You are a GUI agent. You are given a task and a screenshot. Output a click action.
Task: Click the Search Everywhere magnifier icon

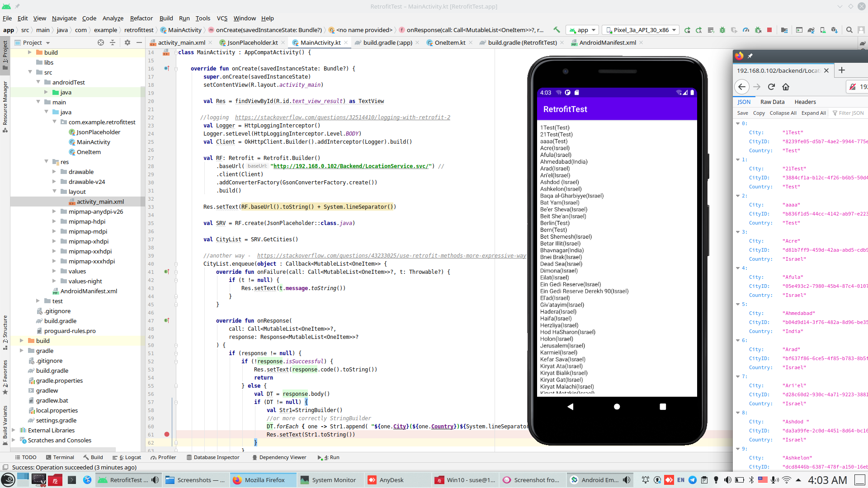pos(849,30)
